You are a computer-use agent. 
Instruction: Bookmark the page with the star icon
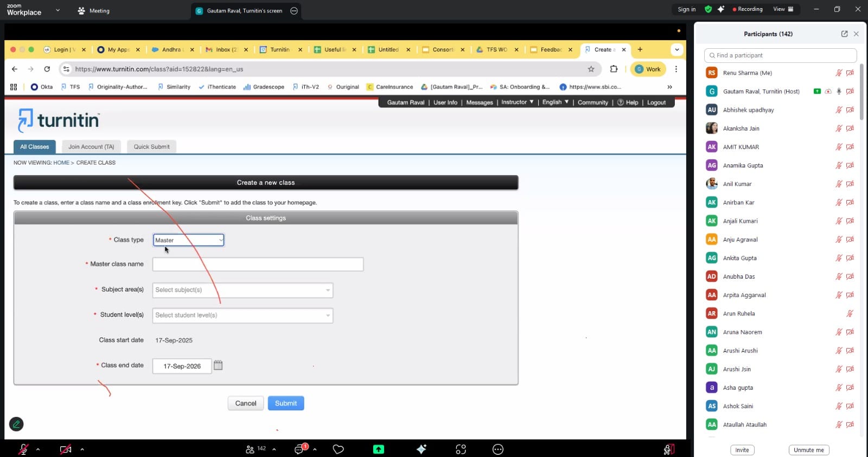(591, 69)
